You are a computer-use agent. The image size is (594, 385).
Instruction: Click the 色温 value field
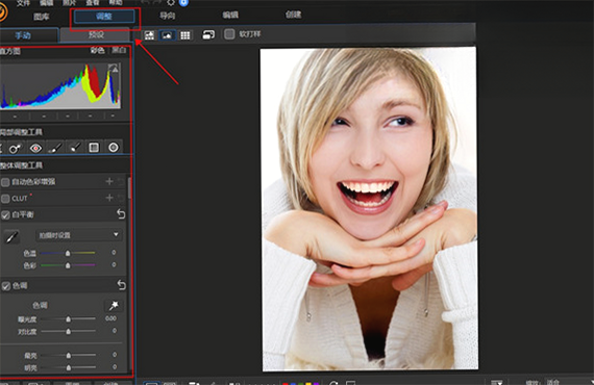pyautogui.click(x=114, y=252)
